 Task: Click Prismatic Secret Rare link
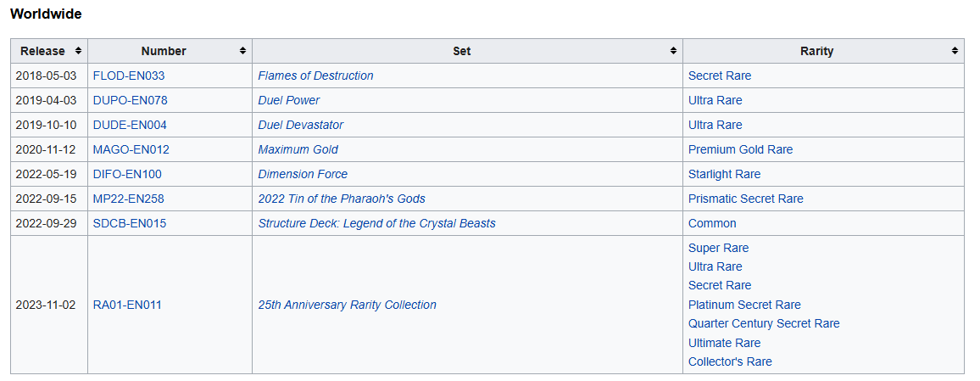(x=745, y=199)
